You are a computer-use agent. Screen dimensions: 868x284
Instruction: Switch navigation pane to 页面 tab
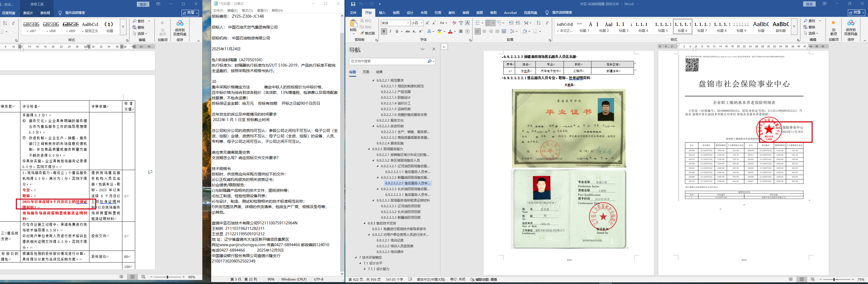(x=366, y=72)
